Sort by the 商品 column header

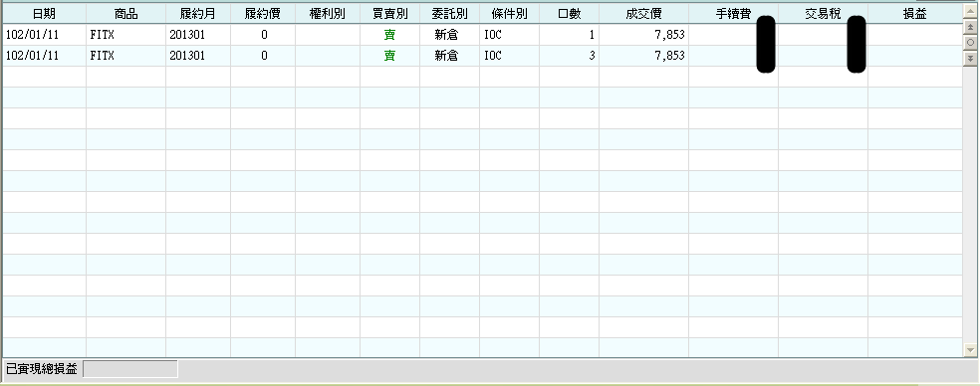pyautogui.click(x=125, y=14)
